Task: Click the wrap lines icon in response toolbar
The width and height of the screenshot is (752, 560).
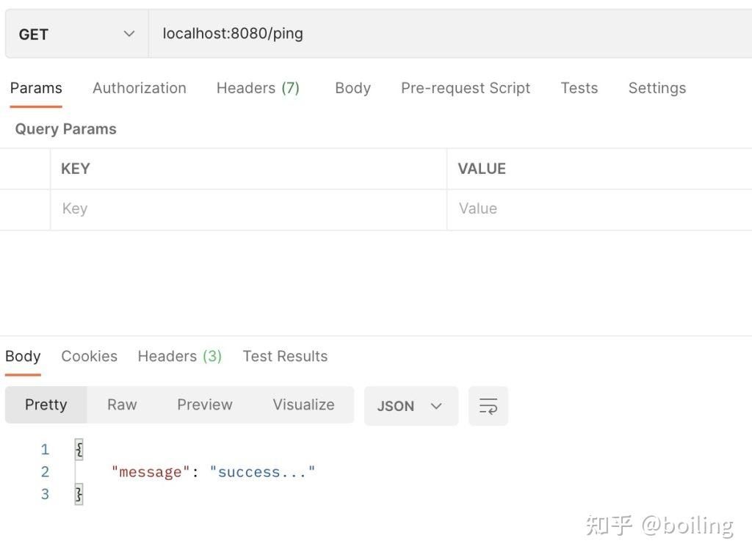Action: click(488, 406)
